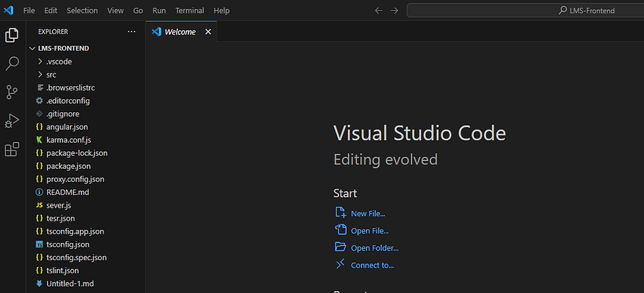Image resolution: width=644 pixels, height=293 pixels.
Task: Open the Source Control view
Action: click(x=12, y=92)
